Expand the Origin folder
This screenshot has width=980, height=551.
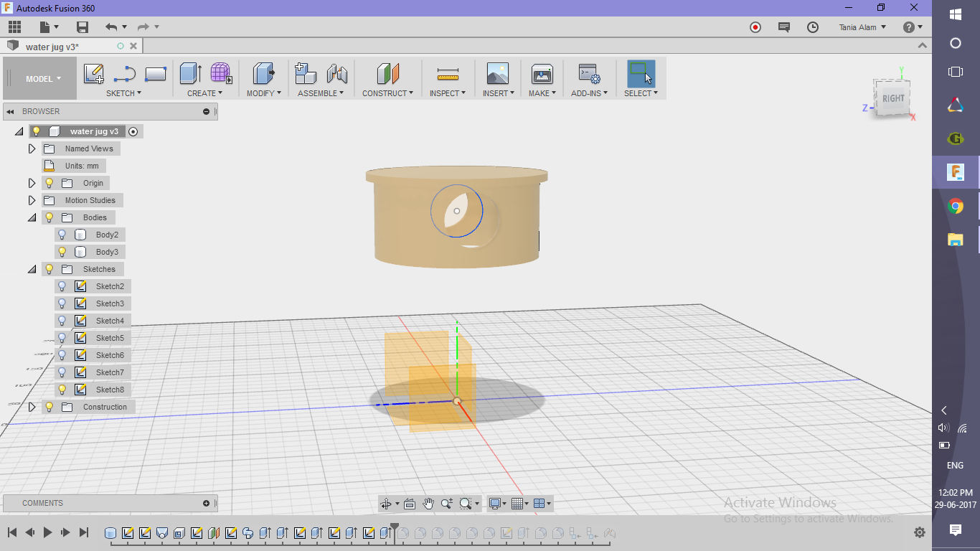pyautogui.click(x=32, y=183)
